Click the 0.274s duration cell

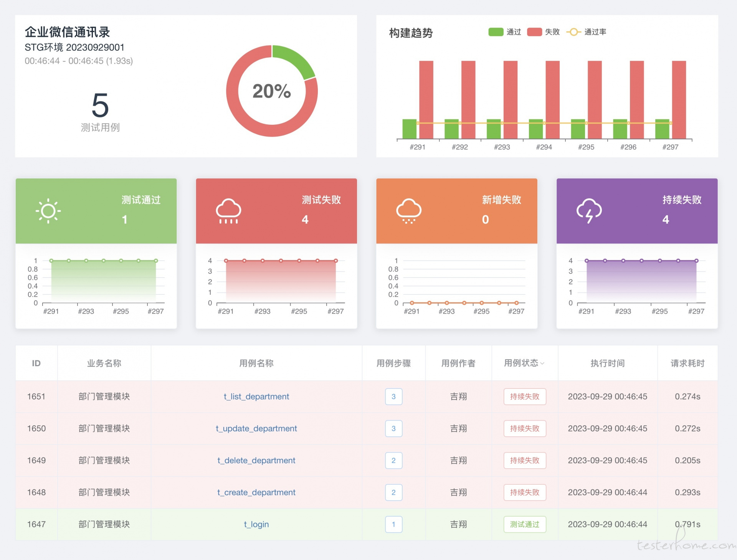687,396
